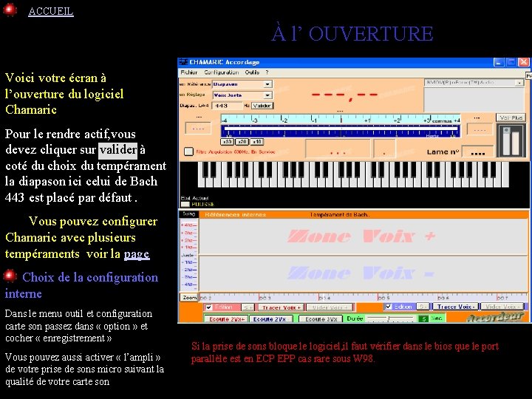Toggle the blue Edition checkbox
The image size is (532, 399).
[389, 307]
